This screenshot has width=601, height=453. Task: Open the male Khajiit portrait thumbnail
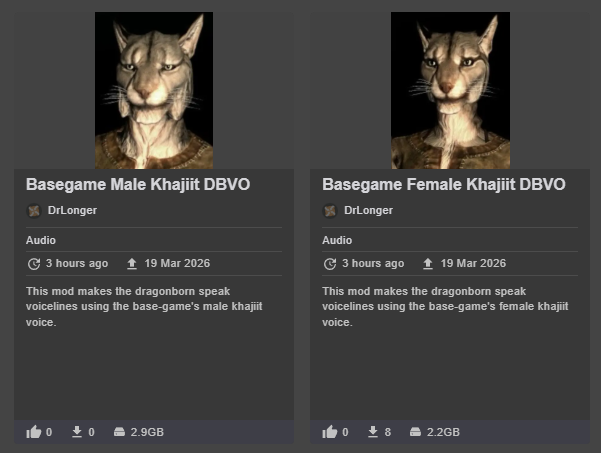pyautogui.click(x=154, y=90)
